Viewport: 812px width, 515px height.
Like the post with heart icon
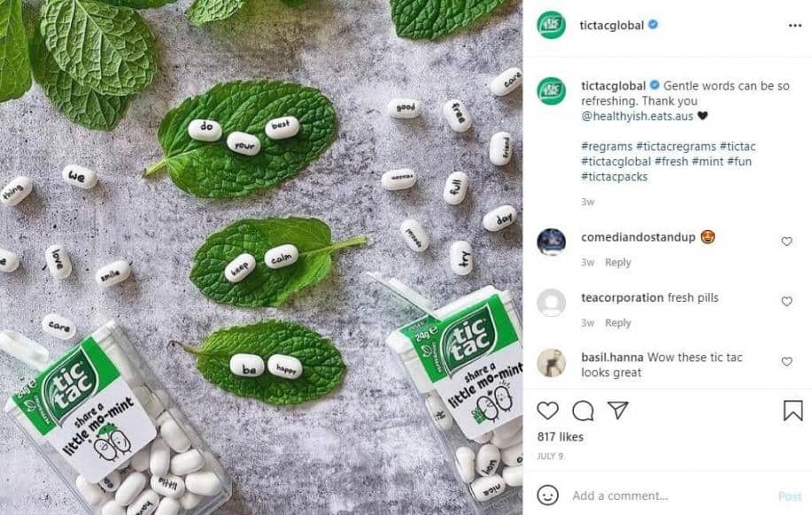[x=548, y=411]
